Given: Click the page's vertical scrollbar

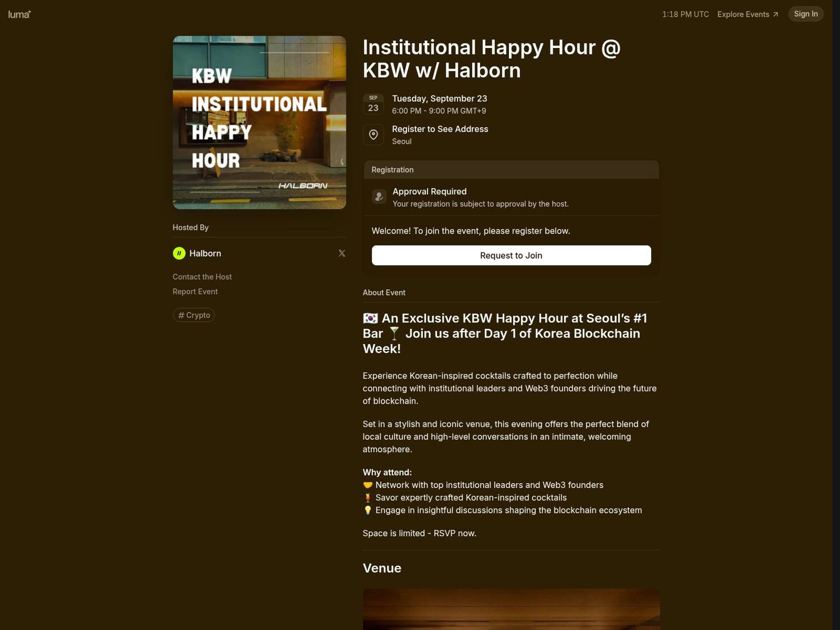Looking at the screenshot, I should (x=836, y=315).
